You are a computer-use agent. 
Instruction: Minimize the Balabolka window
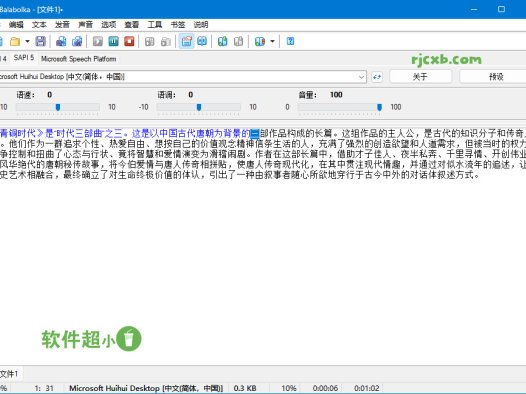[x=474, y=9]
